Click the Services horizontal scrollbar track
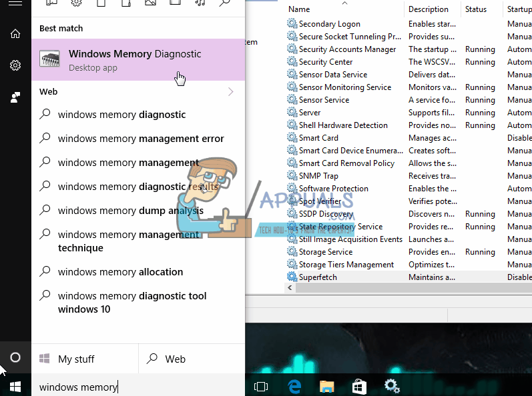 (x=413, y=287)
